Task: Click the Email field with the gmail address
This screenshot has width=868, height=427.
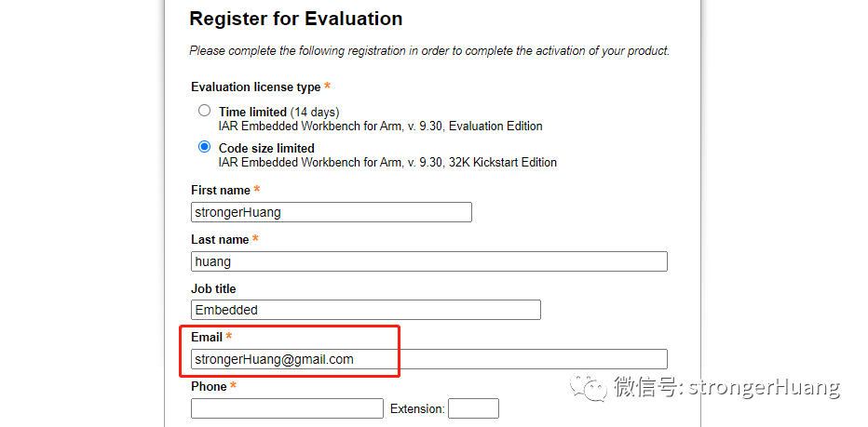Action: point(428,359)
